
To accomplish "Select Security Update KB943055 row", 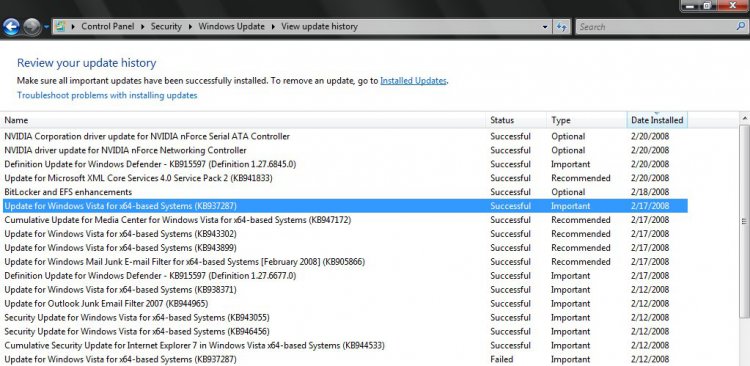I will [x=344, y=317].
